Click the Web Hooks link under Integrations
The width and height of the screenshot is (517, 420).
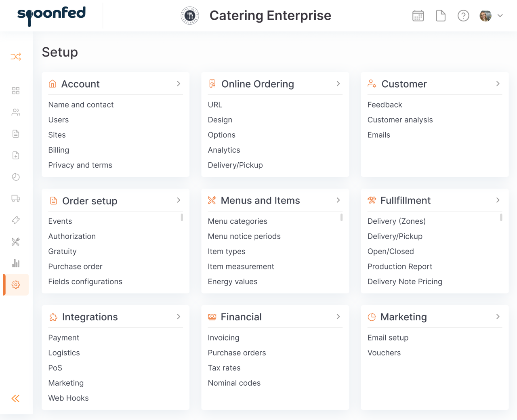coord(68,398)
